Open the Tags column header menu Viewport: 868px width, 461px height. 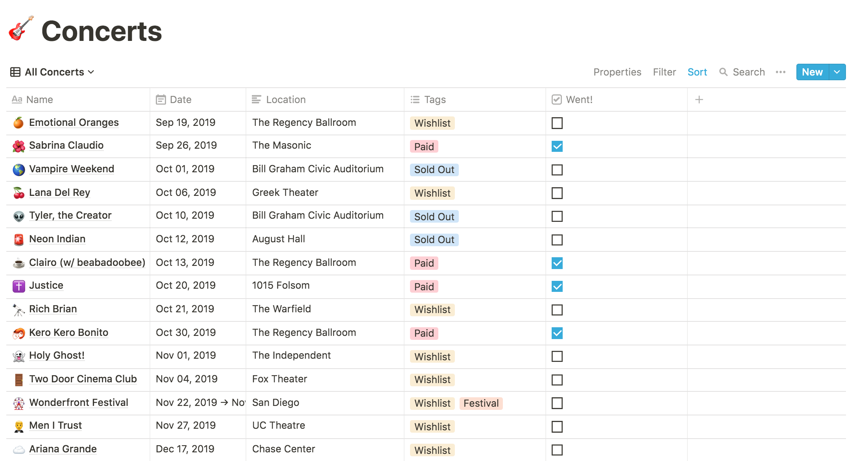(475, 100)
